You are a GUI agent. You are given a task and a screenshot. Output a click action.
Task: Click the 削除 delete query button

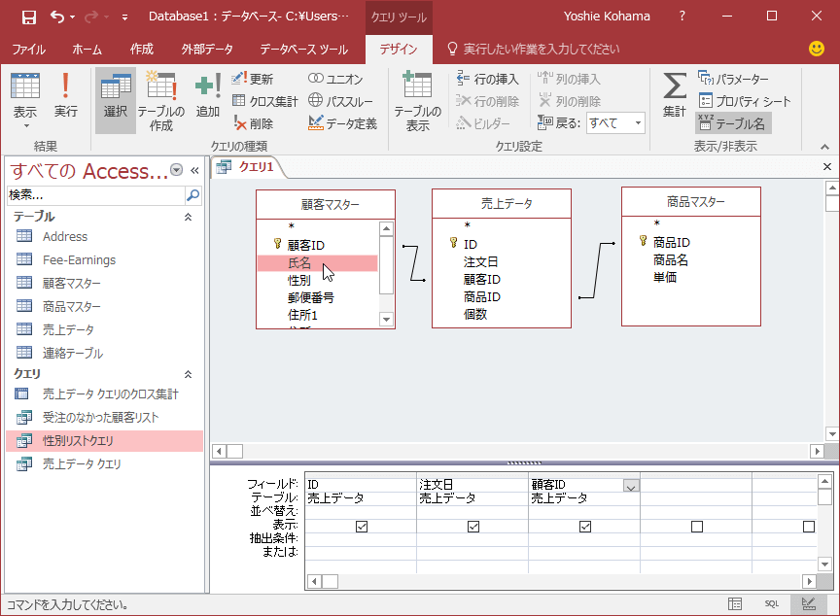click(x=254, y=123)
